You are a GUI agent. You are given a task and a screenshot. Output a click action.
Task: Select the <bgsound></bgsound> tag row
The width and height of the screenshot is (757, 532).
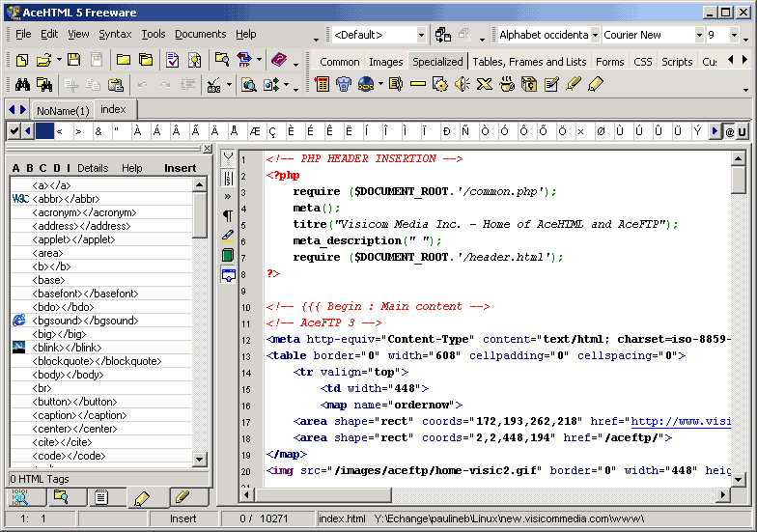100,321
